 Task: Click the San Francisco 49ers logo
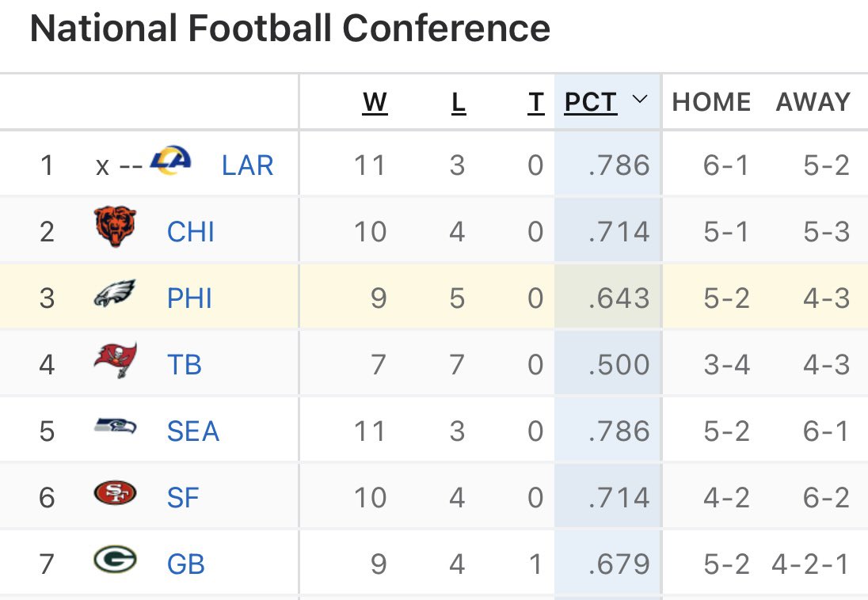[115, 495]
